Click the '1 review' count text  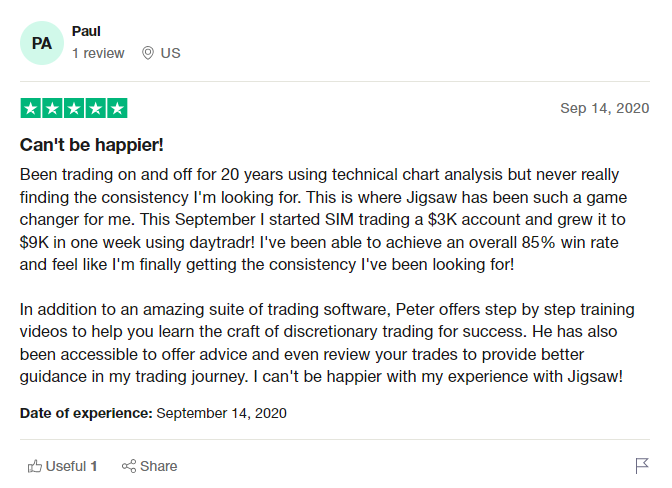98,53
